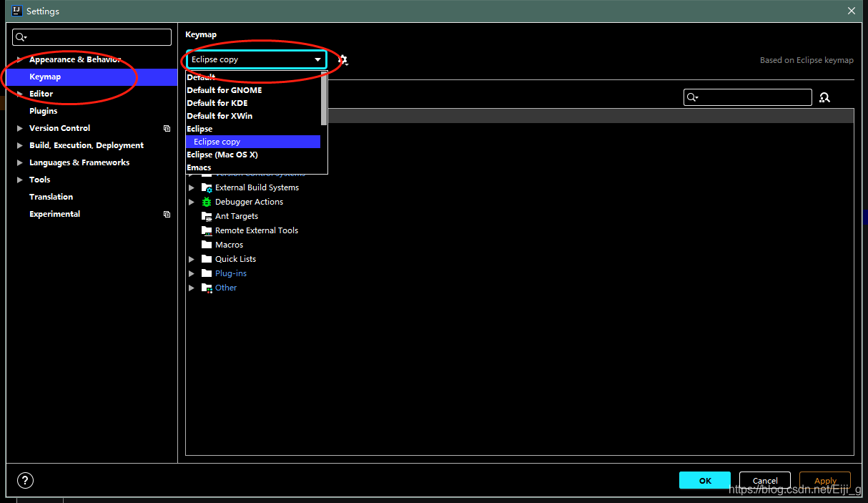Choose Eclipse (Mac OS X) keymap

(253, 155)
